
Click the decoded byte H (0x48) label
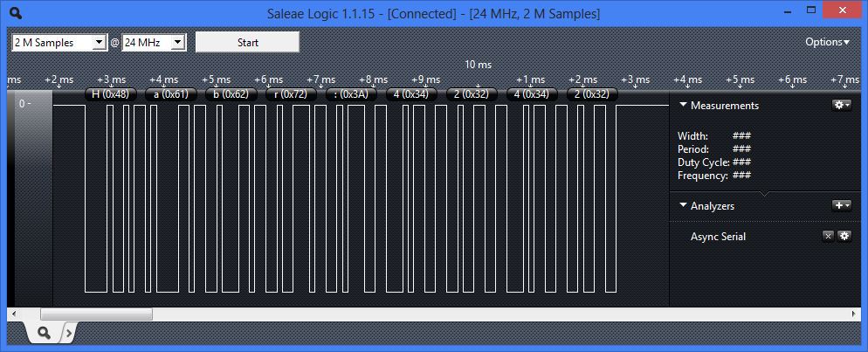(110, 94)
